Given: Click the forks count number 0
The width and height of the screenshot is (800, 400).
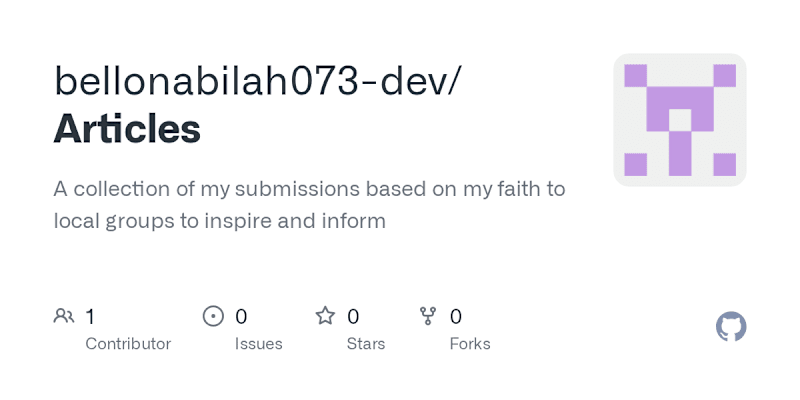Looking at the screenshot, I should (456, 317).
